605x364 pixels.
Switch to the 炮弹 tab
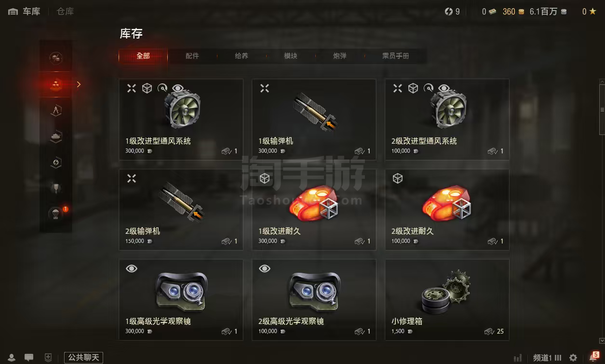(x=340, y=56)
